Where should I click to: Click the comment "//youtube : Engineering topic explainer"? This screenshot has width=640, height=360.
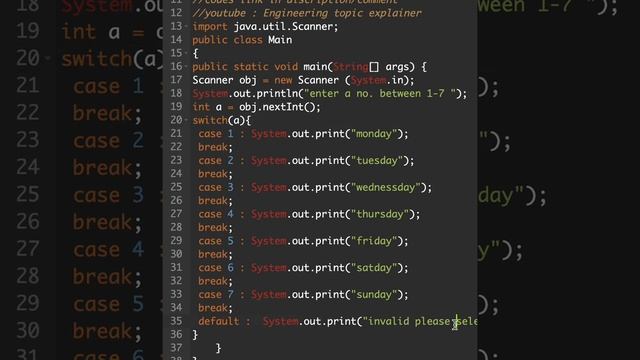coord(307,13)
